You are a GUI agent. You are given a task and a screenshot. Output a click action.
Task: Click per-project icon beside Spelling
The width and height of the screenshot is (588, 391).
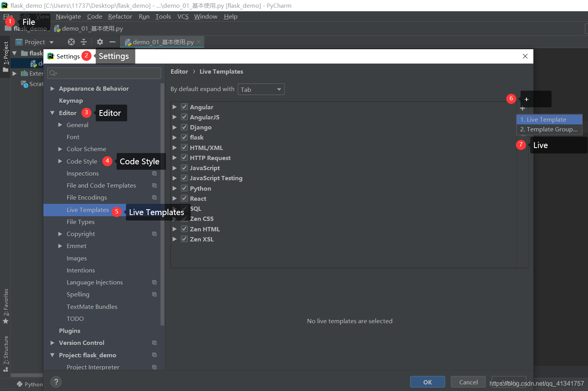[154, 295]
